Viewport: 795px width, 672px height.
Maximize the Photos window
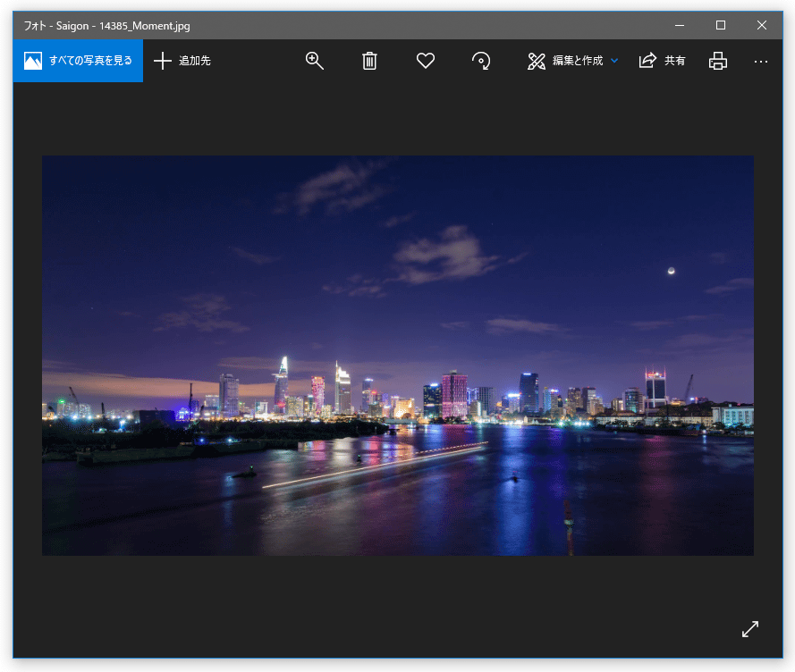[721, 25]
